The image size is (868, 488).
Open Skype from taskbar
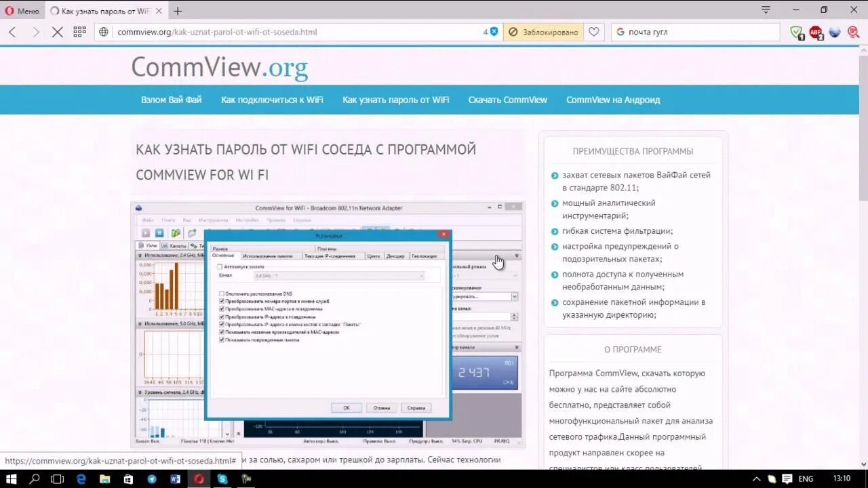(x=222, y=479)
